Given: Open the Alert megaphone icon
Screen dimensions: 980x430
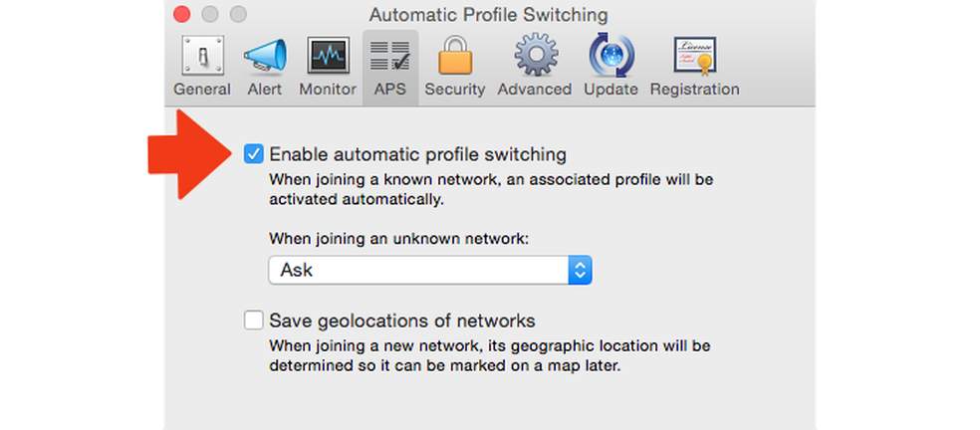Looking at the screenshot, I should point(264,56).
